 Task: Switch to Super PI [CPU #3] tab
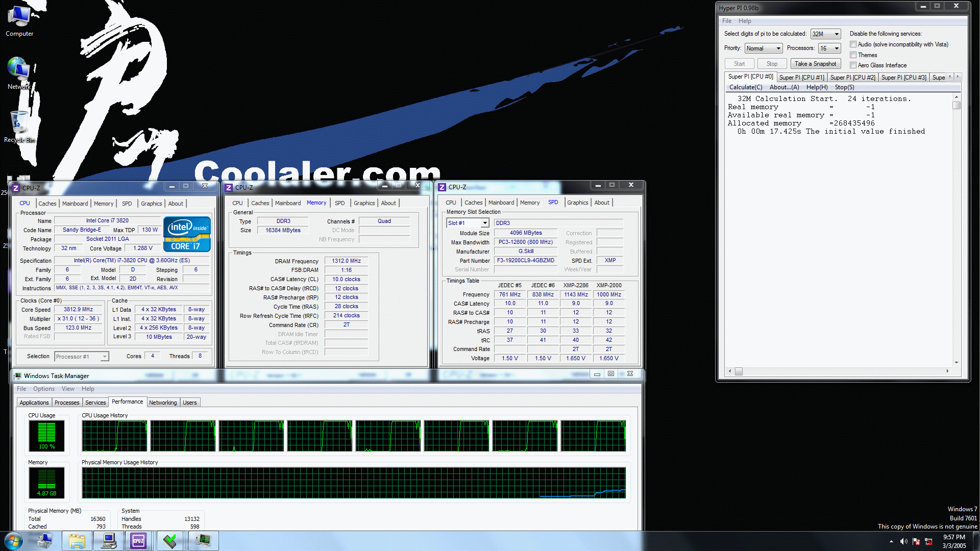coord(903,78)
